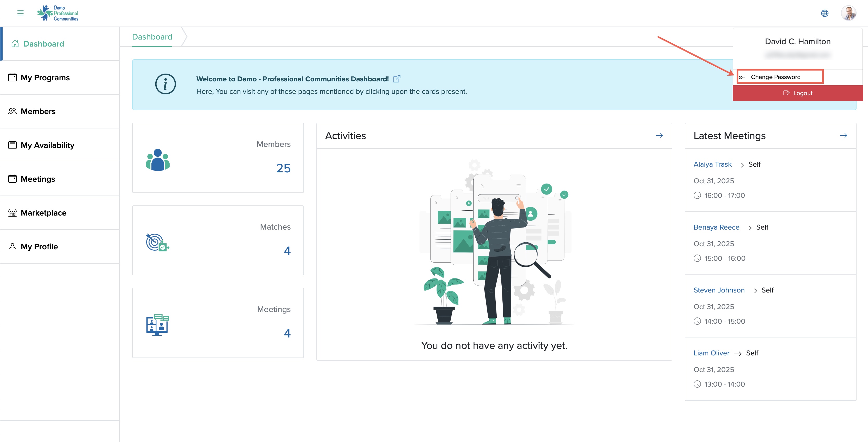The image size is (868, 442).
Task: Click the David C. Hamilton name
Action: pyautogui.click(x=797, y=41)
